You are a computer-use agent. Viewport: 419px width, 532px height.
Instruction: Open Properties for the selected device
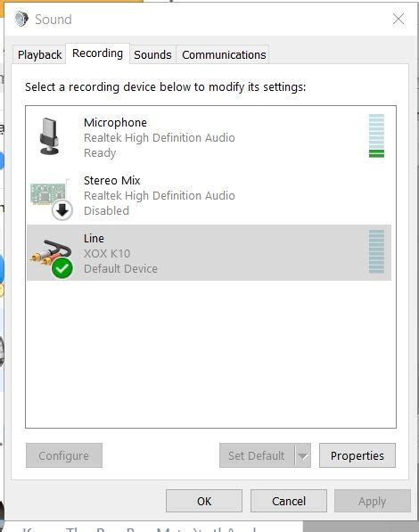[x=357, y=455]
